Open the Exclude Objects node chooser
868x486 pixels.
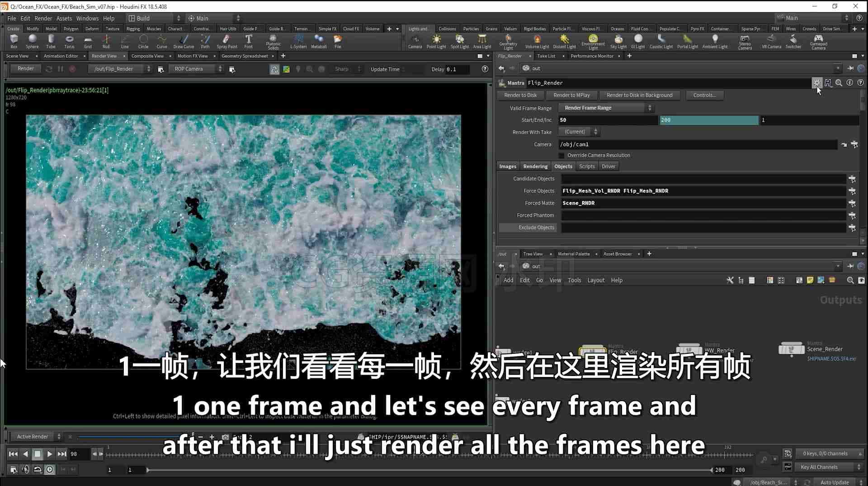coord(852,228)
